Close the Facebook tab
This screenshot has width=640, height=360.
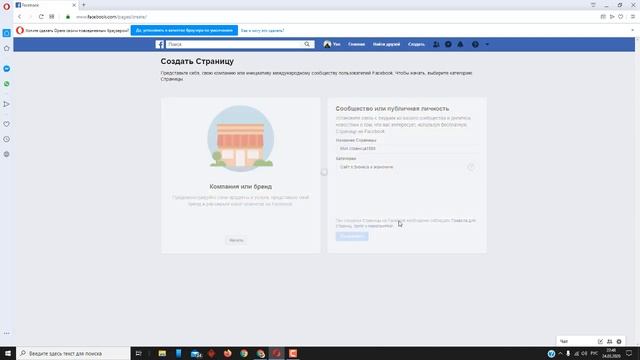pos(74,5)
